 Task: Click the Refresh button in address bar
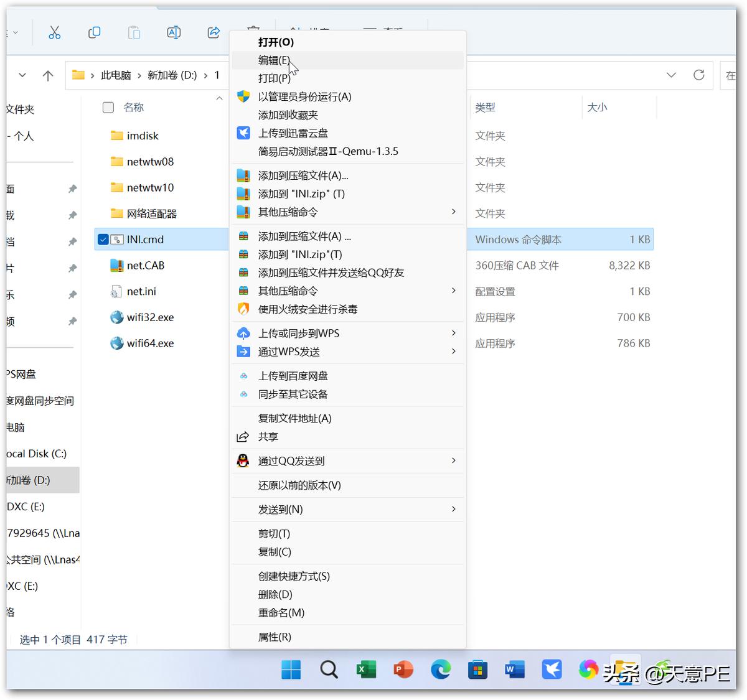(698, 75)
